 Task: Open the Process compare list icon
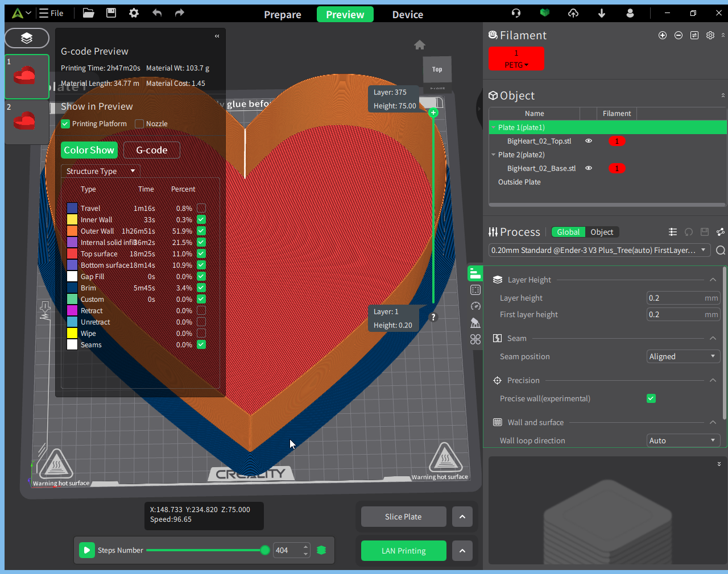click(673, 232)
